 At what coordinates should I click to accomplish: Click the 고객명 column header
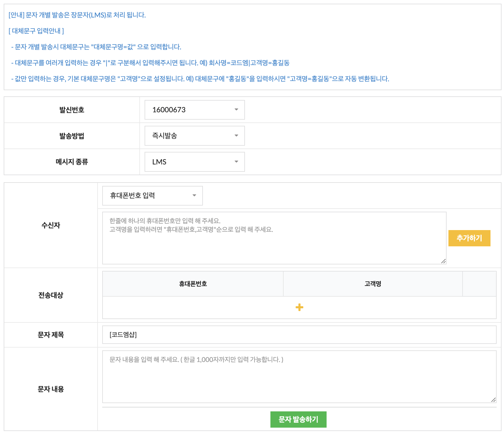click(373, 284)
